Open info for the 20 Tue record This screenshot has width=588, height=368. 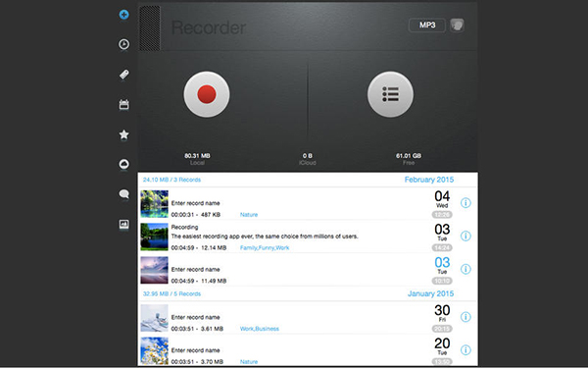(x=465, y=350)
